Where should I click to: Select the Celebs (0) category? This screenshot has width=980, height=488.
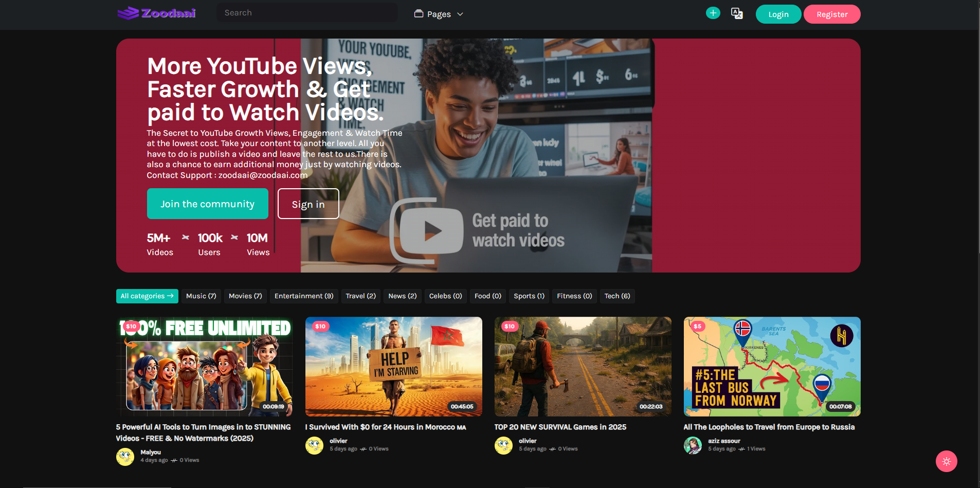[x=445, y=296]
